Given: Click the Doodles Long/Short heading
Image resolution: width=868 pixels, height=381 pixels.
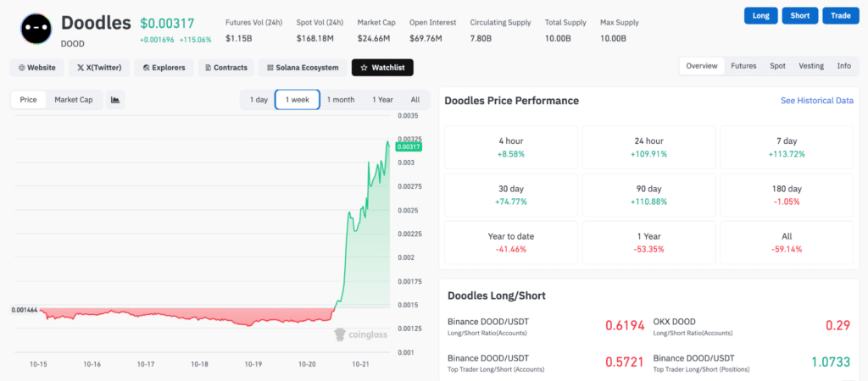Looking at the screenshot, I should (x=497, y=295).
